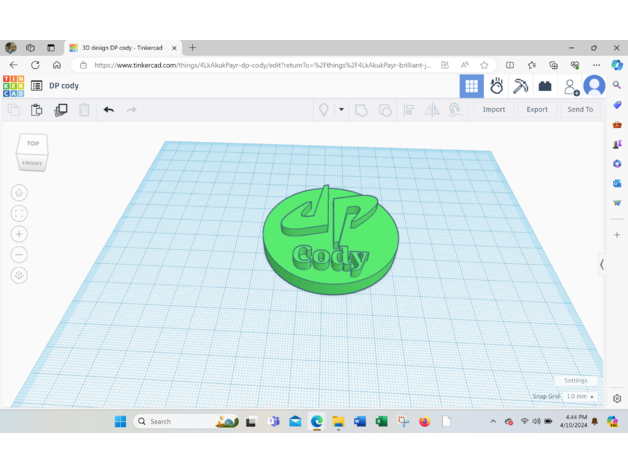Image resolution: width=628 pixels, height=472 pixels.
Task: Toggle show-all light bulb visibility icon
Action: pos(324,110)
